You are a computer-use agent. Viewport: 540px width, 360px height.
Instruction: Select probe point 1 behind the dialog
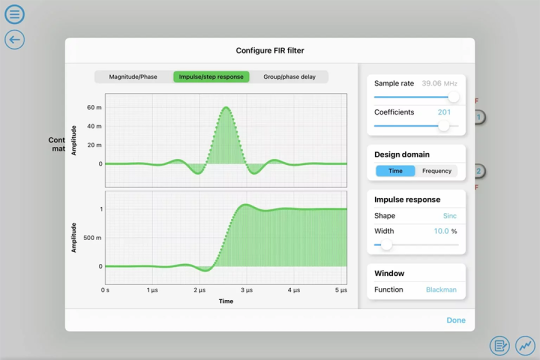click(479, 117)
